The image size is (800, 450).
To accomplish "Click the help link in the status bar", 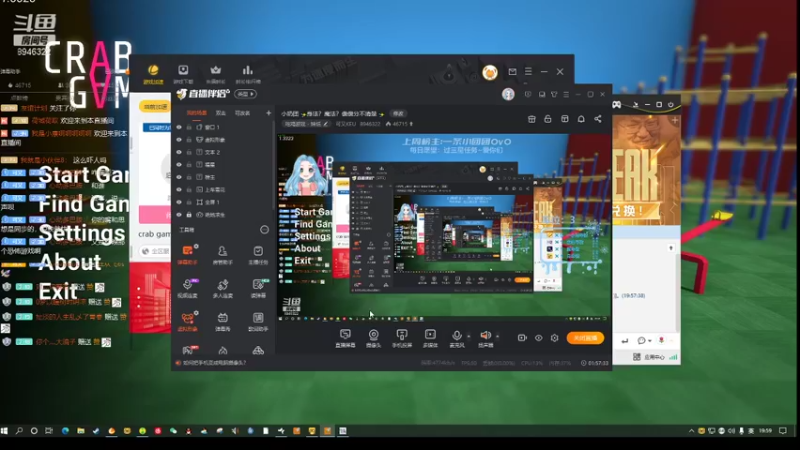I will (211, 363).
